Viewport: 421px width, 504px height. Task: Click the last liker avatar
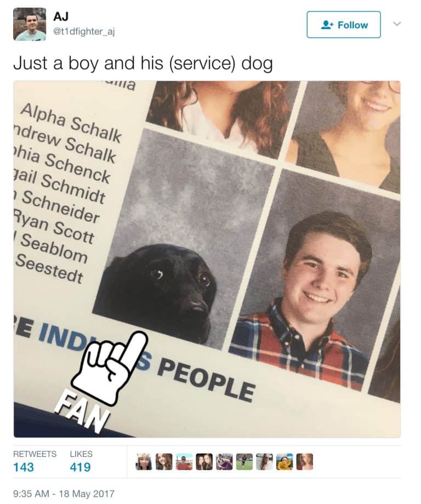[305, 462]
